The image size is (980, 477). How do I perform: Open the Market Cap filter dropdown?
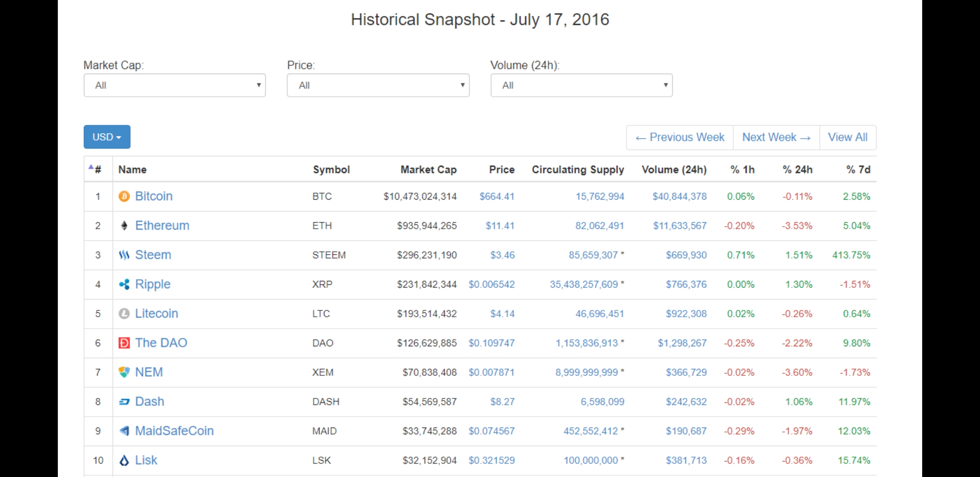(x=174, y=85)
